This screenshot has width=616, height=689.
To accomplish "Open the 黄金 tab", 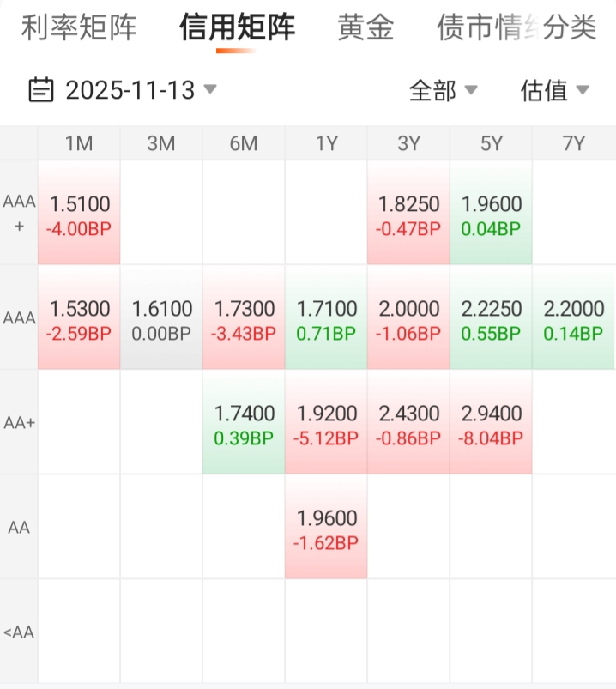I will [365, 27].
